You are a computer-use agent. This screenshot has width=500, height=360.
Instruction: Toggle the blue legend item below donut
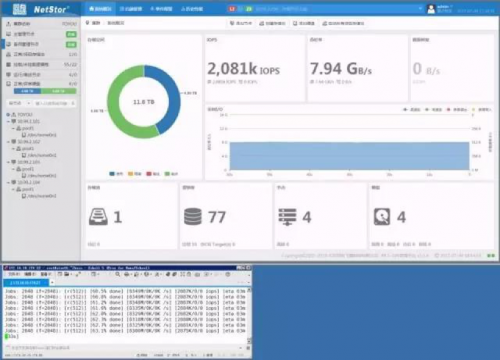click(116, 174)
